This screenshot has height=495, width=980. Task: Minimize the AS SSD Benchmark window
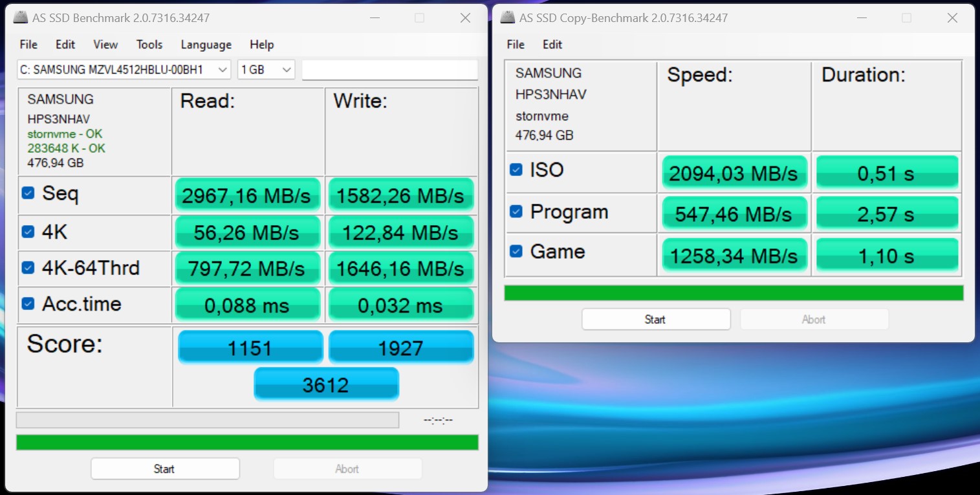(374, 18)
